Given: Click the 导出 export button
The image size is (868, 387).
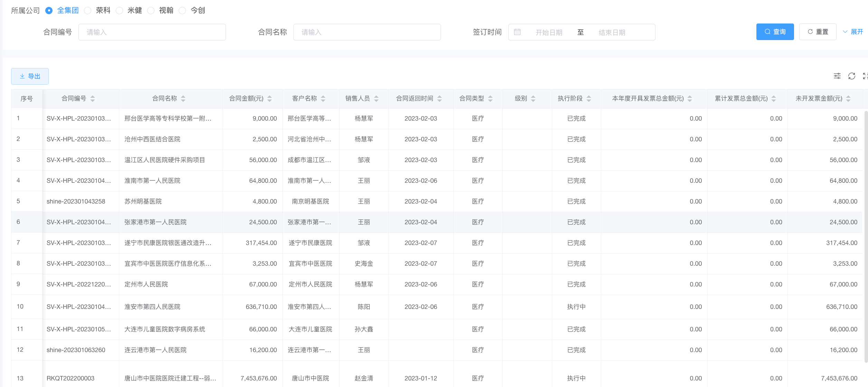Looking at the screenshot, I should [30, 76].
